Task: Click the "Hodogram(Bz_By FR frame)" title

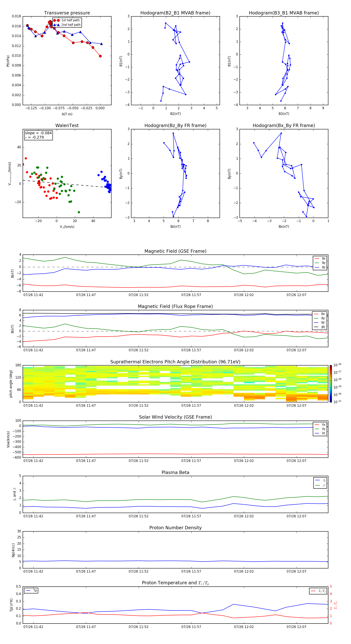Action: 175,125
